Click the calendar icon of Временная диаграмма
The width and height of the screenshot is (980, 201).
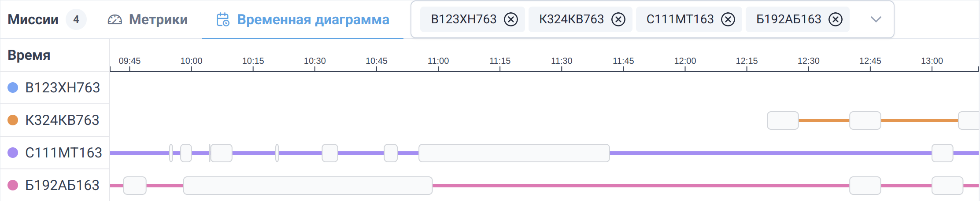coord(223,19)
